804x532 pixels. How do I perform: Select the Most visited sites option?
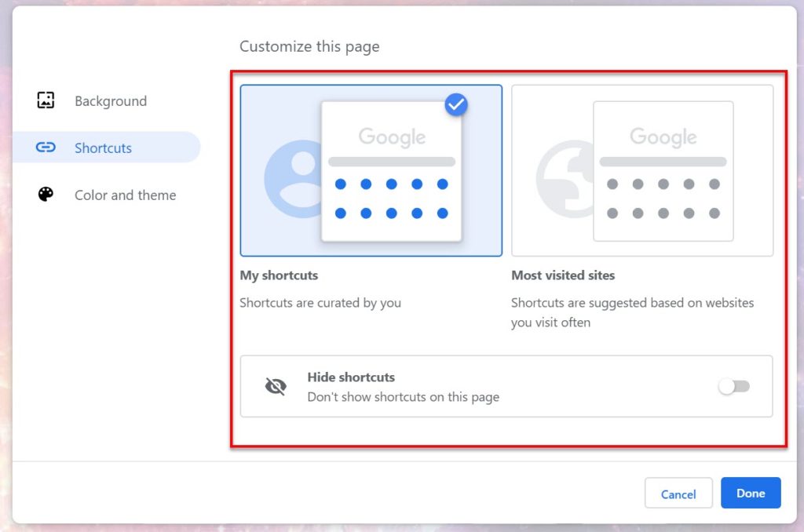point(642,169)
